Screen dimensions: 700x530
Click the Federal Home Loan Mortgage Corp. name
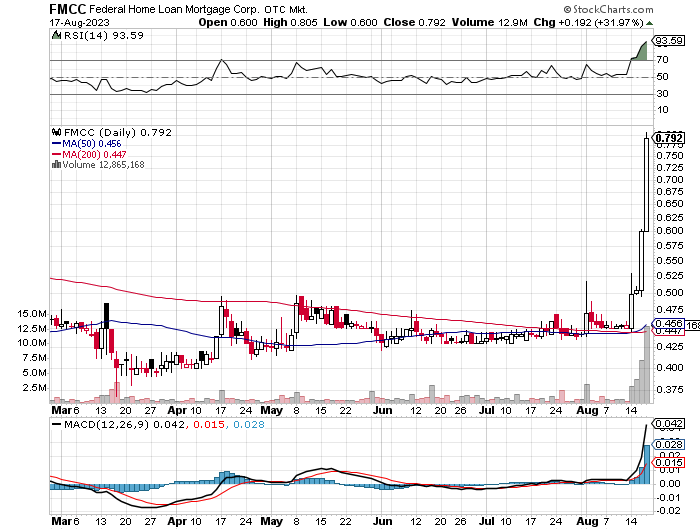tap(174, 9)
